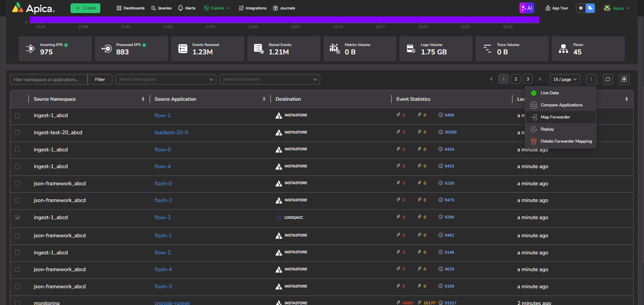This screenshot has width=644, height=305.
Task: Expand the Select Namespaces dropdown
Action: 166,79
